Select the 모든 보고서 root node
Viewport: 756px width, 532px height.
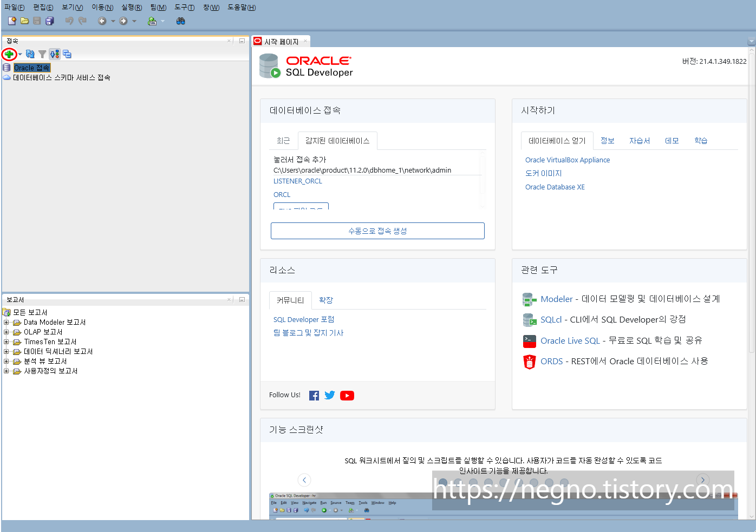point(30,312)
